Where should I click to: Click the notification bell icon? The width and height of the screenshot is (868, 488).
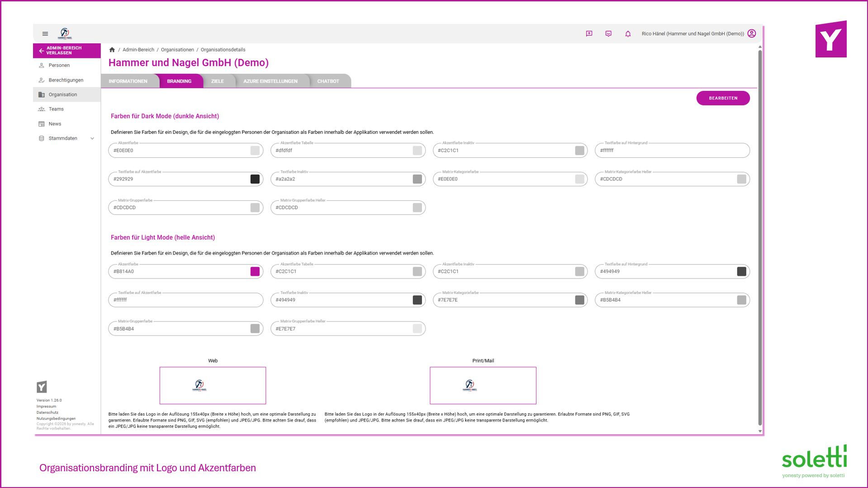[x=628, y=33]
